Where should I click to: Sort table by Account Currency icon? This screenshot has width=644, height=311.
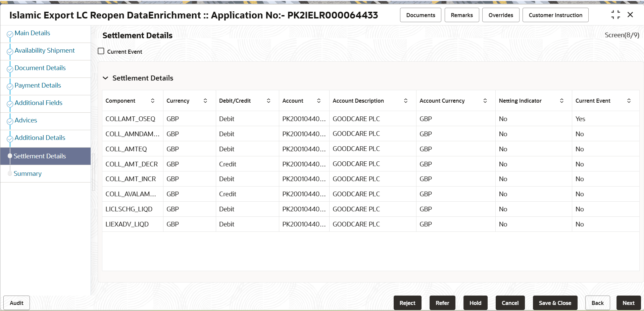coord(485,101)
